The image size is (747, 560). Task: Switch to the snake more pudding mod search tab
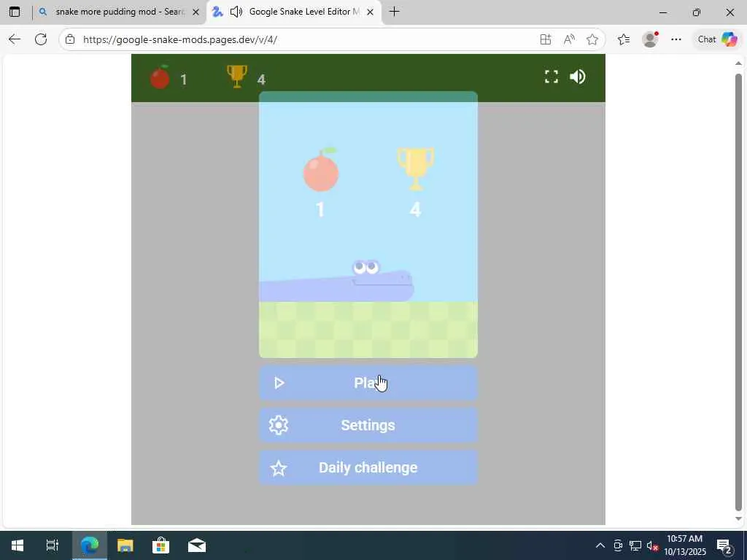click(x=119, y=12)
